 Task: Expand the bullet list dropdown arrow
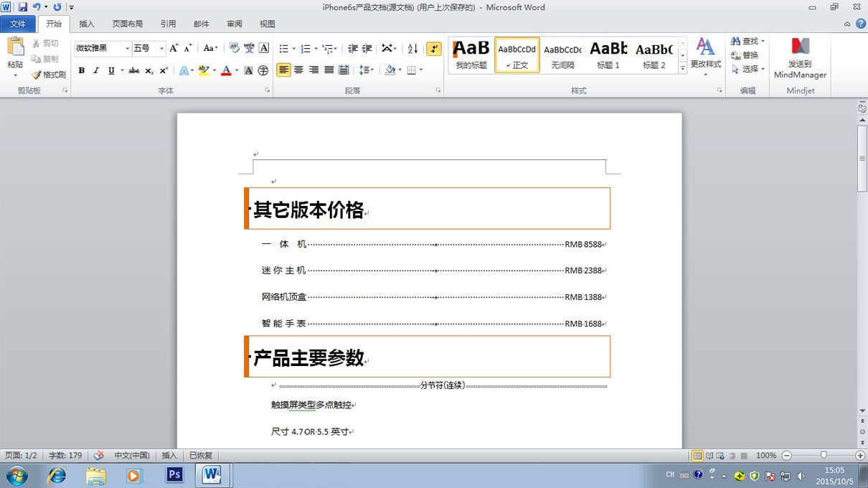point(293,48)
